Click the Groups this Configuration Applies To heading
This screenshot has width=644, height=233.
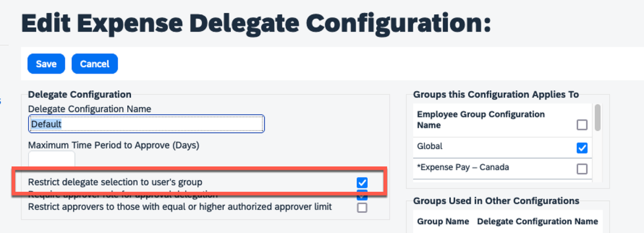[496, 94]
